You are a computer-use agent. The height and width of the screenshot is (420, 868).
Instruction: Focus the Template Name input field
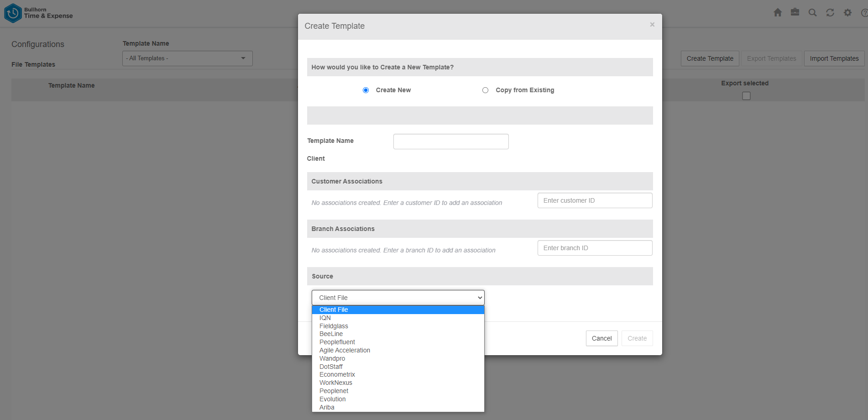tap(451, 142)
